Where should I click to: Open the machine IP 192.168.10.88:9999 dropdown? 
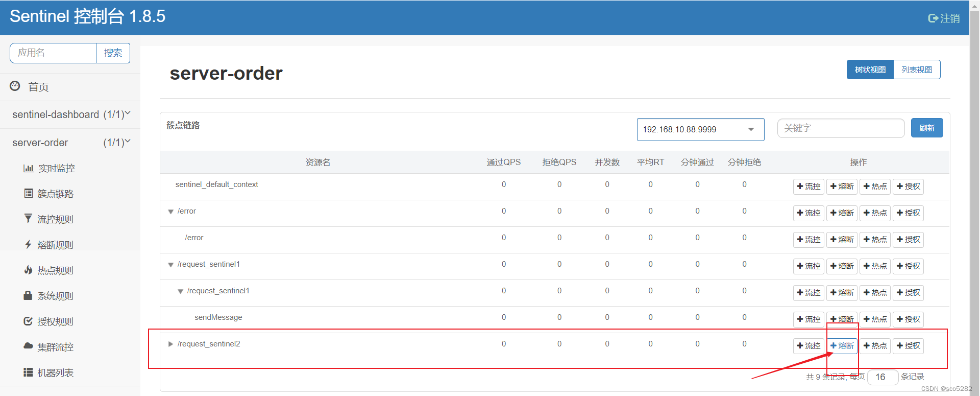click(700, 129)
